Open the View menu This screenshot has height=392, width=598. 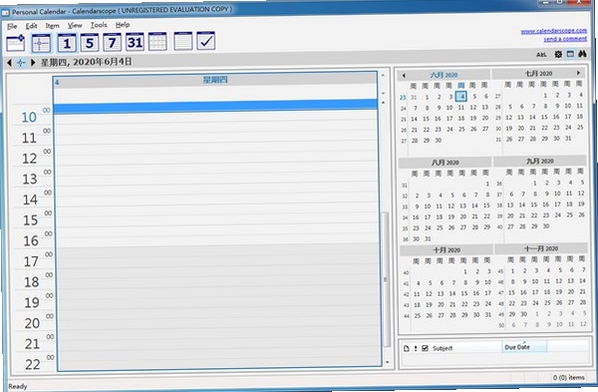tap(75, 25)
